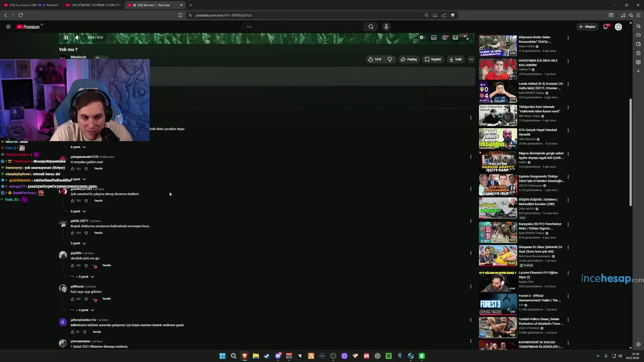This screenshot has width=644, height=362.
Task: Like the comment 'okuldaki pick me giz'
Action: coord(72,265)
